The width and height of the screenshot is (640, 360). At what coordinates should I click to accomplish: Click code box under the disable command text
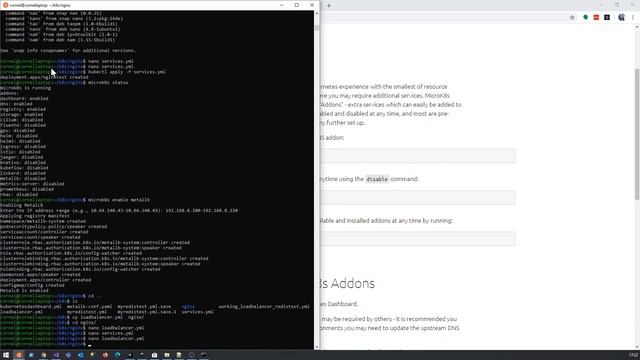[418, 197]
